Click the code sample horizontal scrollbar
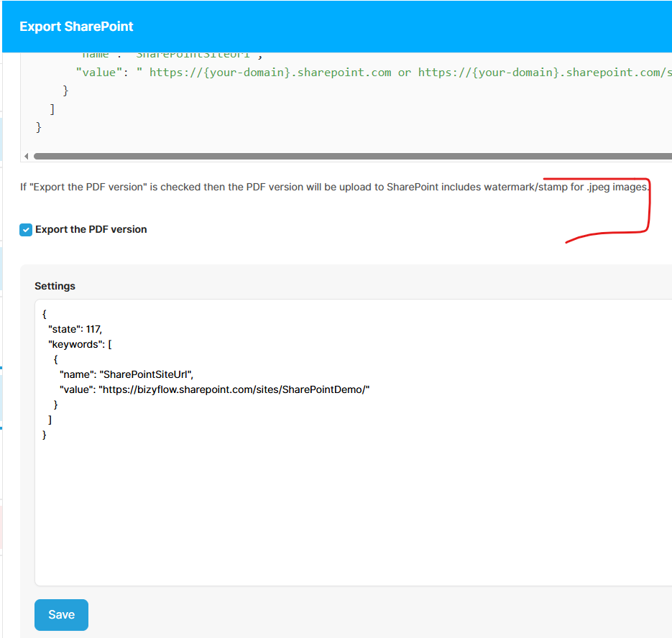 pos(353,157)
